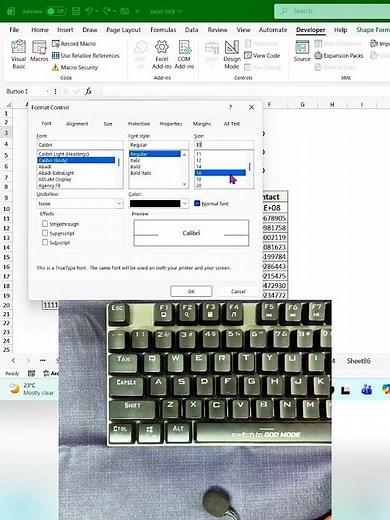Go to previous sheet with left arrow
The image size is (390, 520).
pyautogui.click(x=13, y=360)
